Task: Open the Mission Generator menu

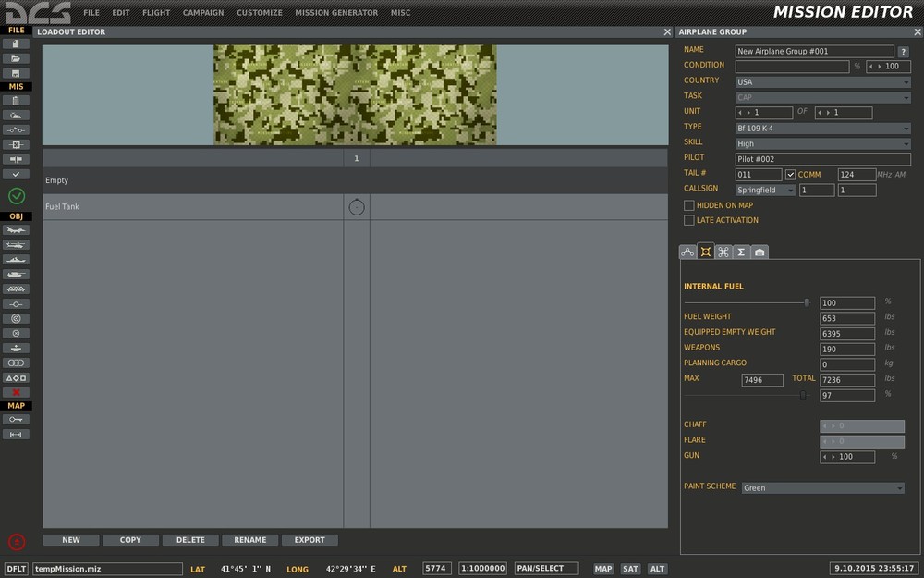Action: coord(336,13)
